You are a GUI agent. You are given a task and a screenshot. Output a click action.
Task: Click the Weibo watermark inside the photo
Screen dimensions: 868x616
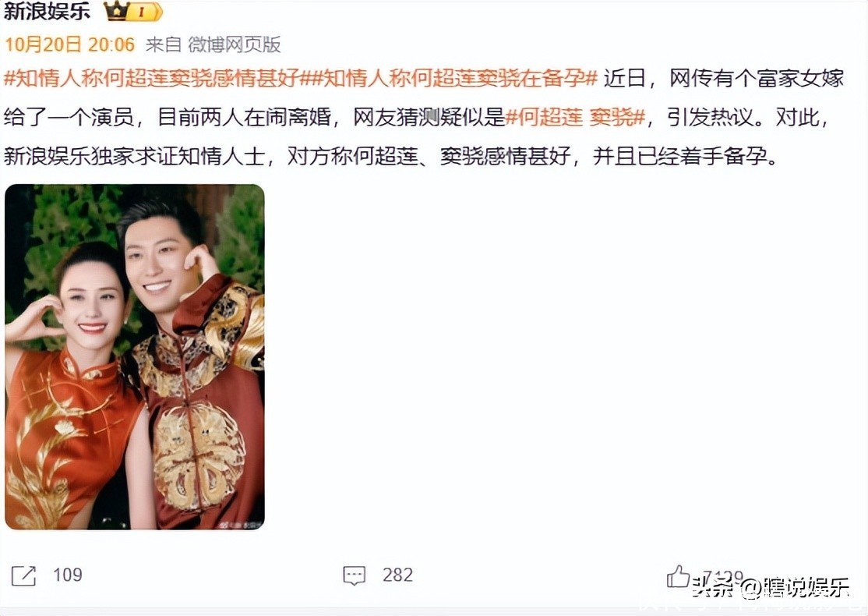pos(240,525)
